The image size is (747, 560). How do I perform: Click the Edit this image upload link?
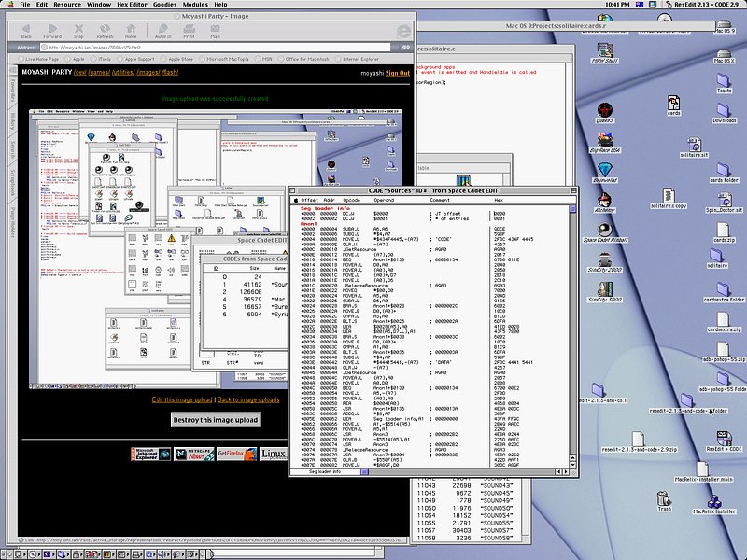pos(182,399)
